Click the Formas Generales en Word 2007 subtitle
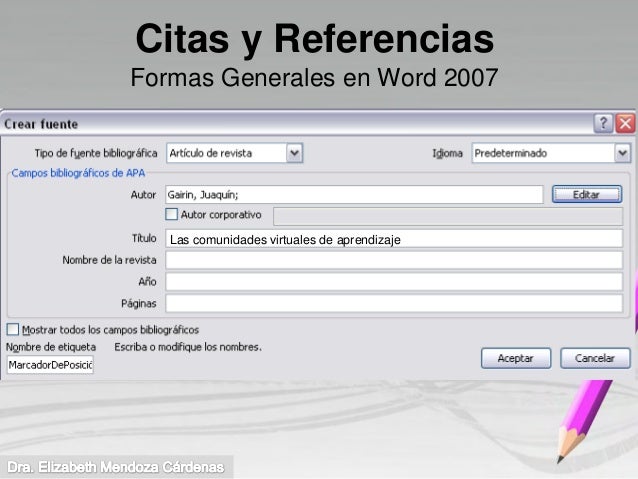The height and width of the screenshot is (479, 638). tap(314, 77)
